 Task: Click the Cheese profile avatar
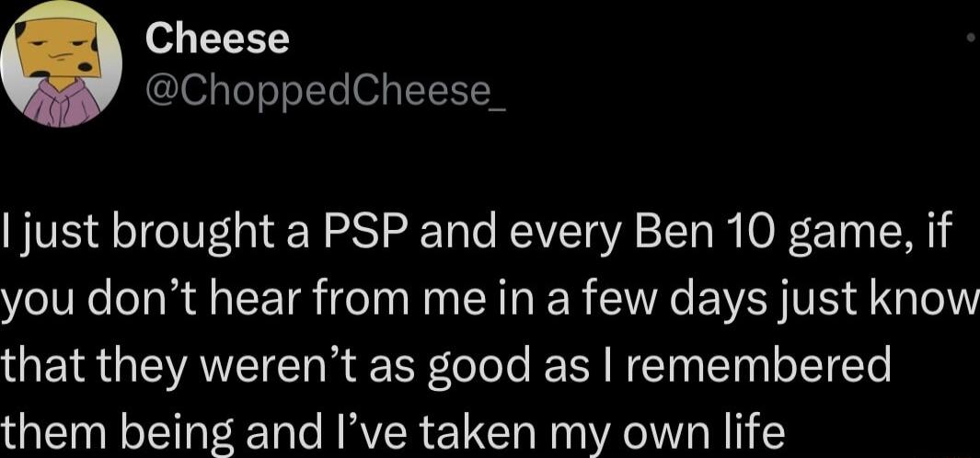click(x=63, y=64)
